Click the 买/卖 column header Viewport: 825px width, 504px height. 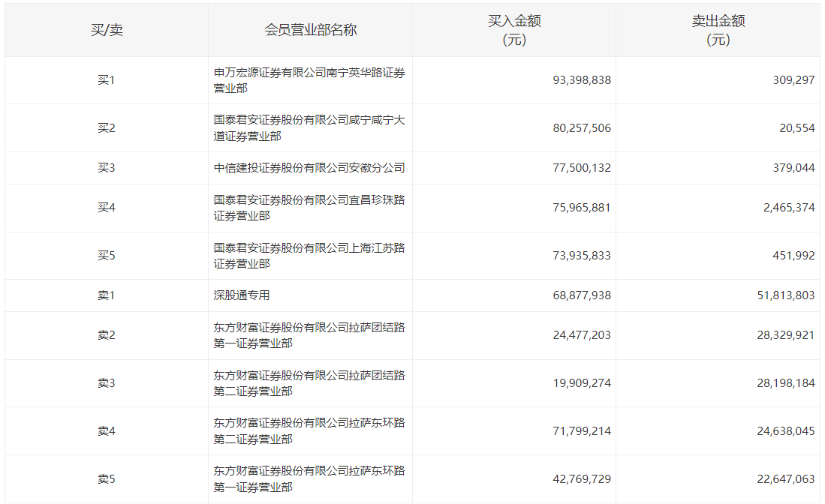(107, 30)
